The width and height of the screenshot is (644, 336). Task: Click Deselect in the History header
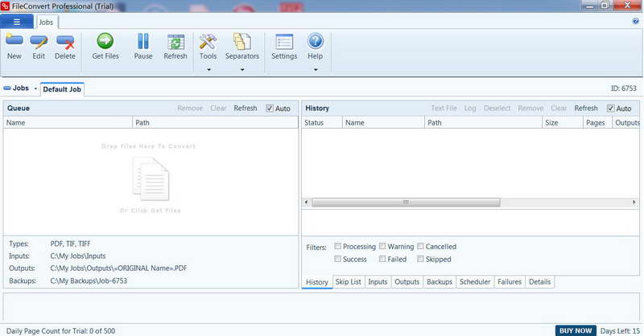[x=497, y=109]
